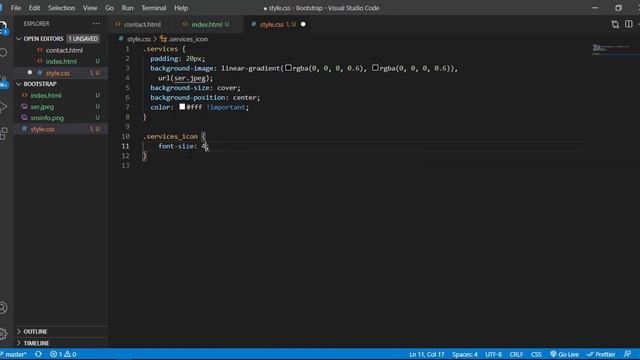Click the style.css breadcrumb
Image resolution: width=640 pixels, height=360 pixels.
point(138,39)
